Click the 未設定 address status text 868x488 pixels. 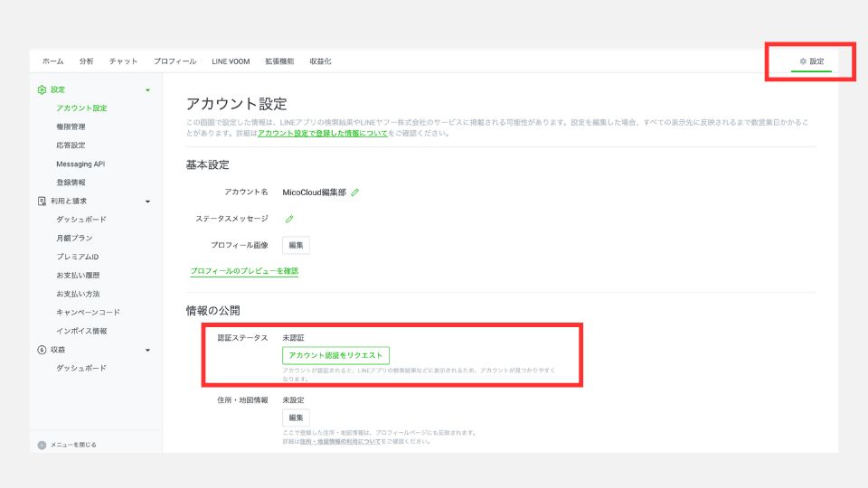(x=293, y=400)
